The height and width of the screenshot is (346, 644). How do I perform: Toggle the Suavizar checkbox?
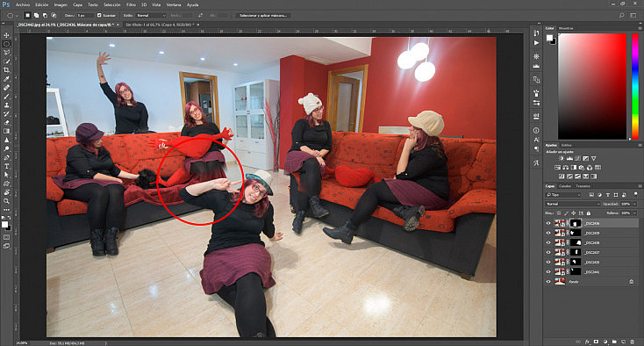[99, 15]
